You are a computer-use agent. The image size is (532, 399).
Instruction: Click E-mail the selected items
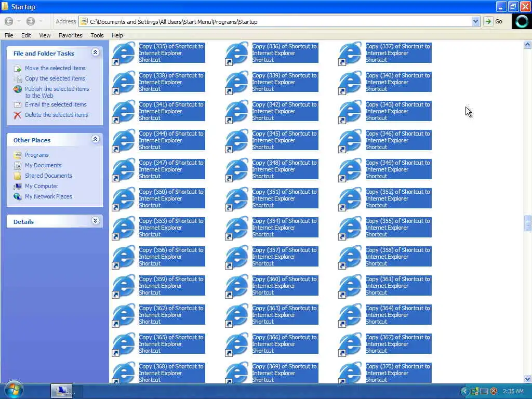56,104
